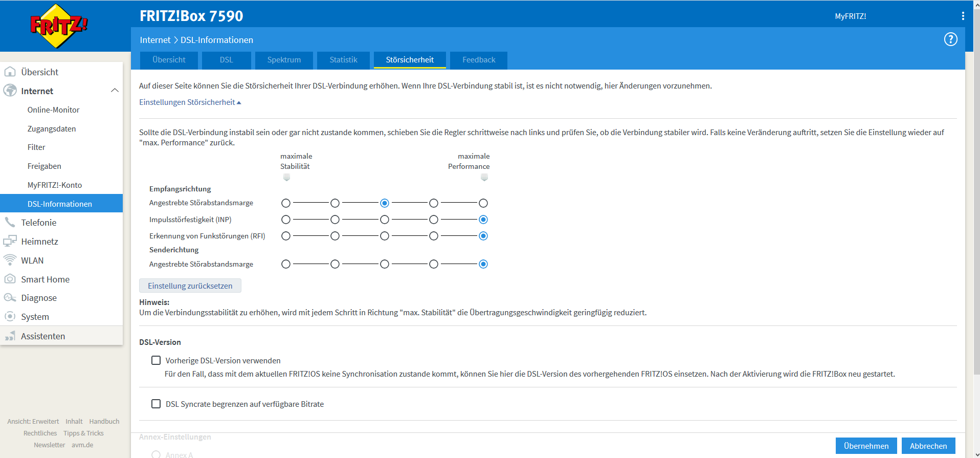Click the Telefonie phone icon

tap(10, 222)
